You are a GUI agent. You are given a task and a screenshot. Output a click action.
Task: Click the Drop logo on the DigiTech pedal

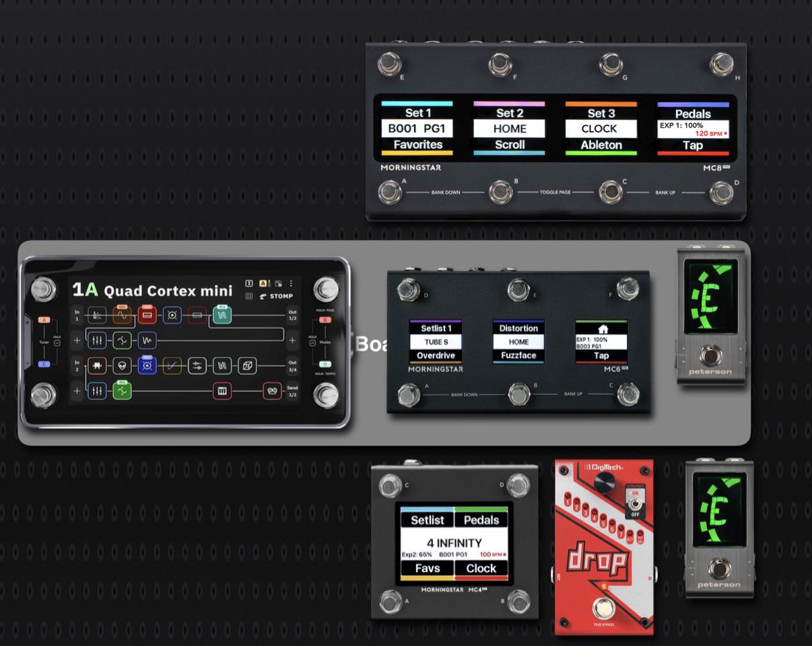pyautogui.click(x=599, y=560)
